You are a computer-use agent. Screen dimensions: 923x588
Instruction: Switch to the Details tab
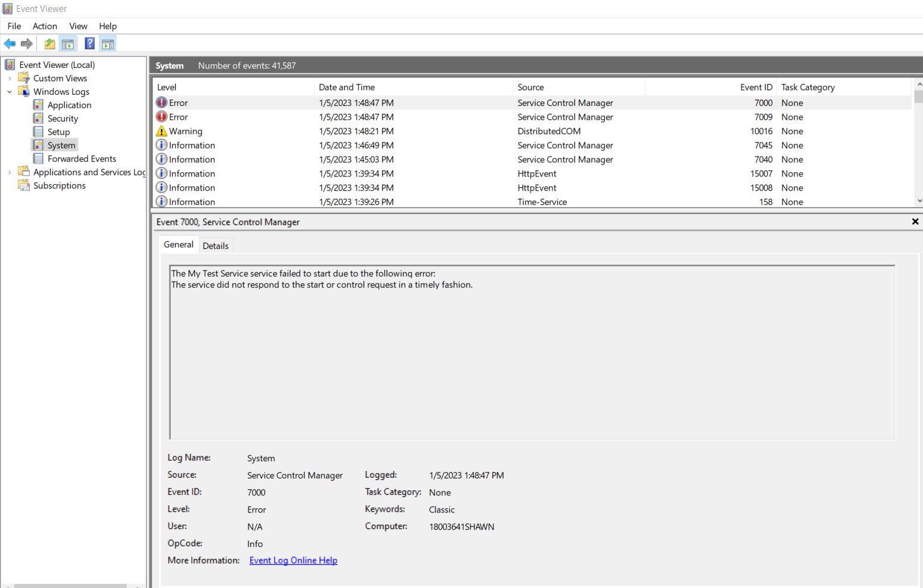[x=215, y=245]
